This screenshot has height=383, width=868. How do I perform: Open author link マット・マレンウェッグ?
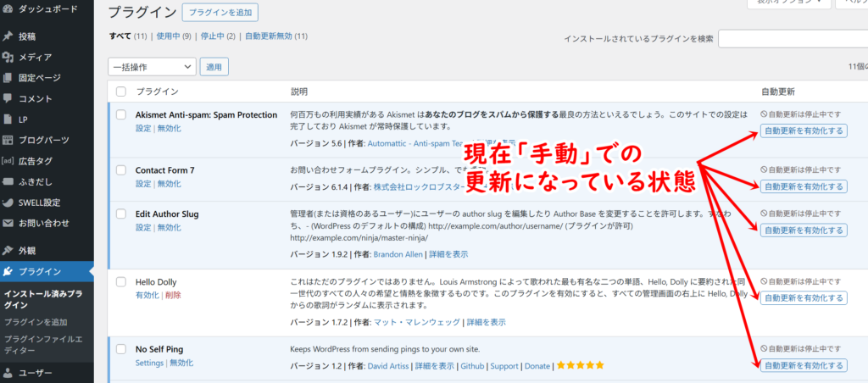417,322
